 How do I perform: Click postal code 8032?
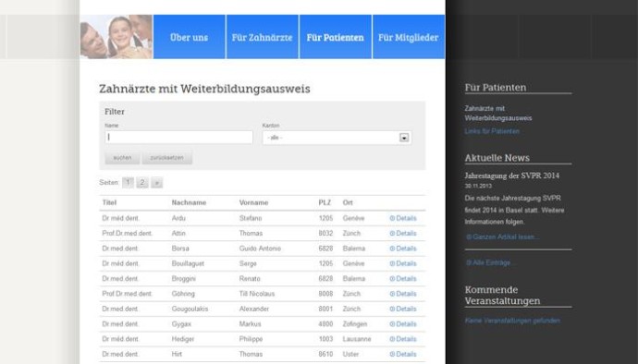[325, 234]
